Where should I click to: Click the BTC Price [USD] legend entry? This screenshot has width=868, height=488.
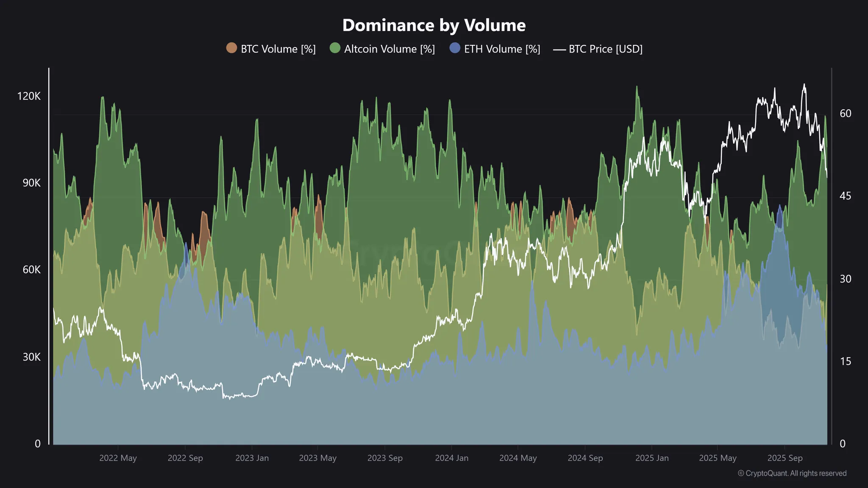(605, 49)
